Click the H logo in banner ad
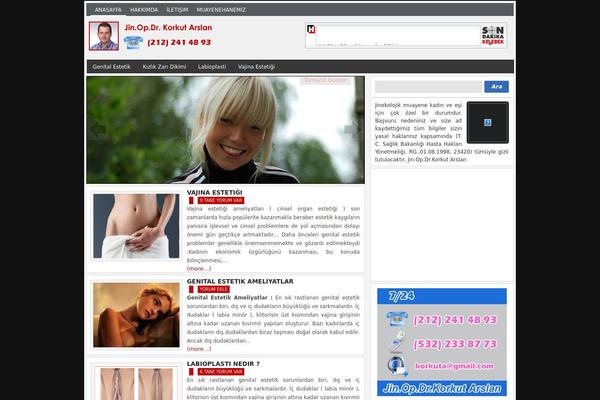The height and width of the screenshot is (400, 600). (x=311, y=29)
